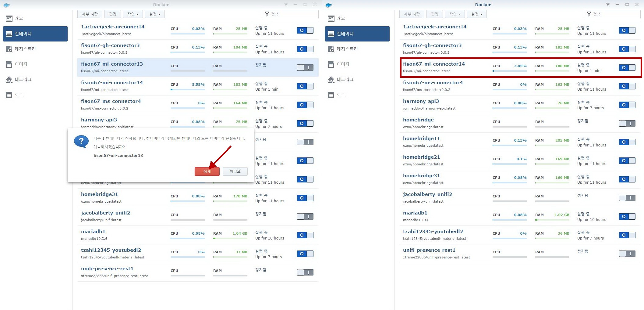The image size is (644, 310).
Task: Start unifi-presence-rest1 in right window
Action: point(627,254)
